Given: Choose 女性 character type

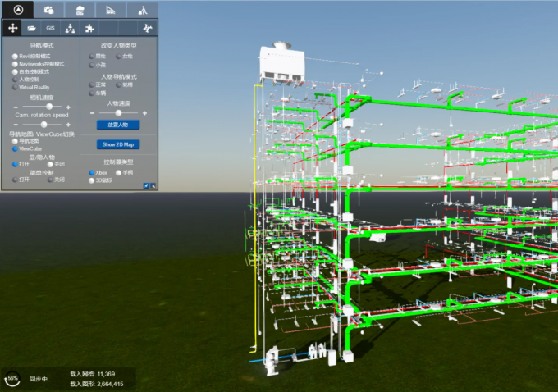Looking at the screenshot, I should pos(118,57).
